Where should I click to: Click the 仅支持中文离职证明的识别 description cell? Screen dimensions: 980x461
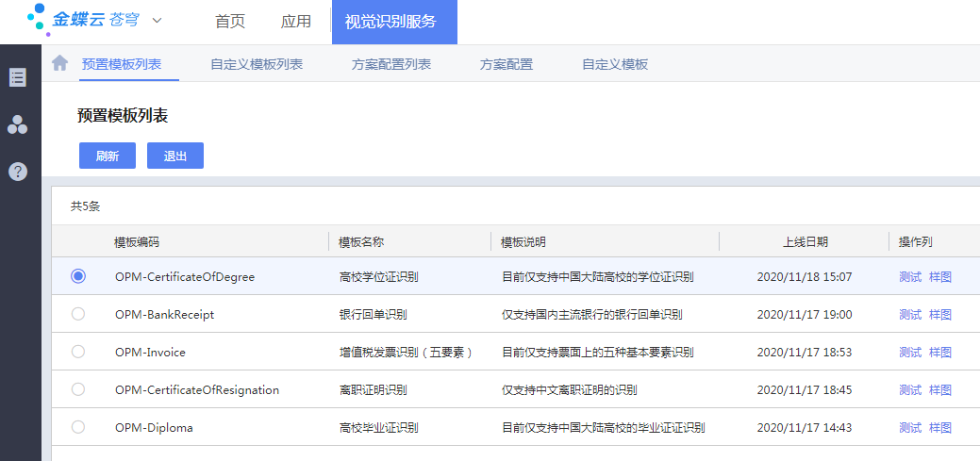coord(570,389)
